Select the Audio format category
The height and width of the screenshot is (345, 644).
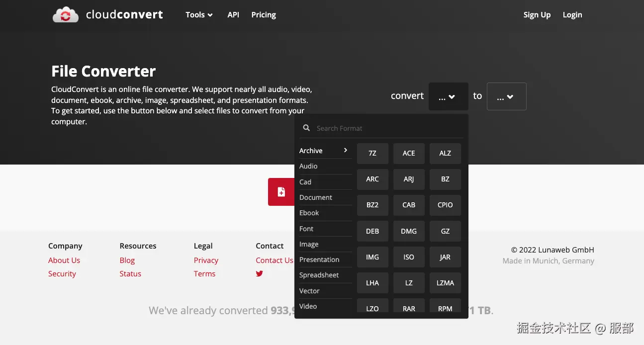308,166
